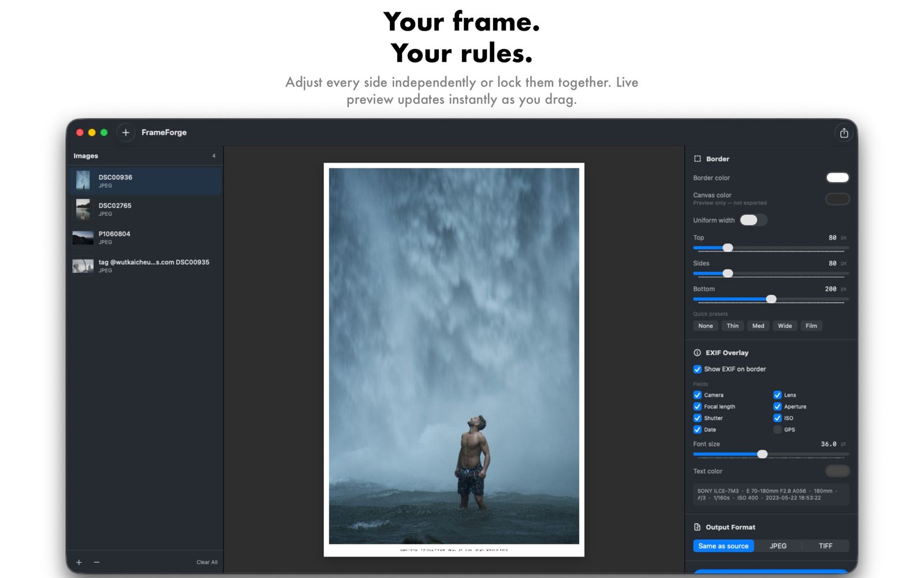
Task: Enable the GPS checkbox
Action: tap(777, 430)
